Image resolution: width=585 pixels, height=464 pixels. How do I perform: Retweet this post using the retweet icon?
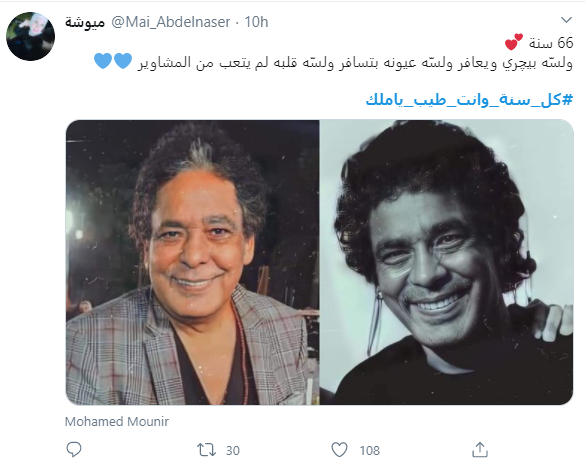point(206,450)
